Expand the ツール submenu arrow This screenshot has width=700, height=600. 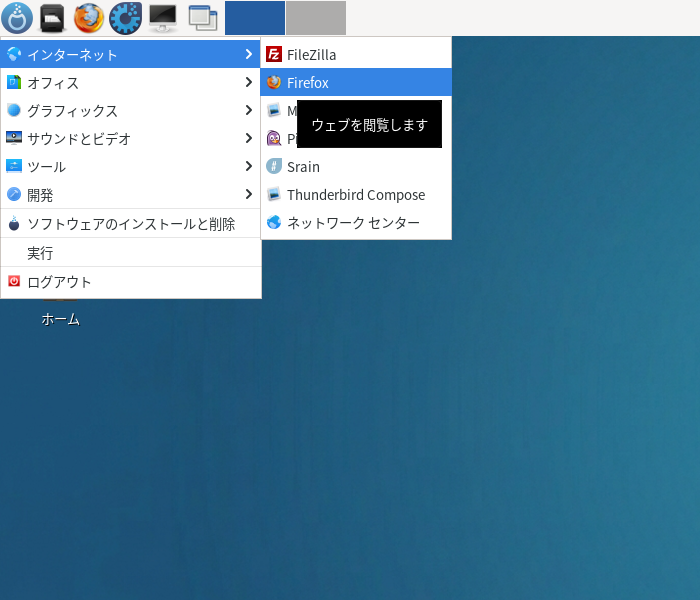point(249,167)
